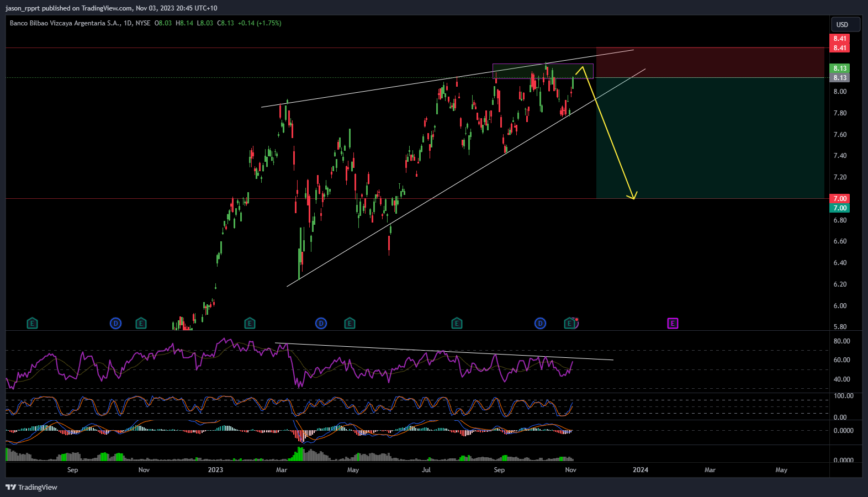Click the 6.40 price axis value
This screenshot has width=868, height=497.
click(840, 263)
